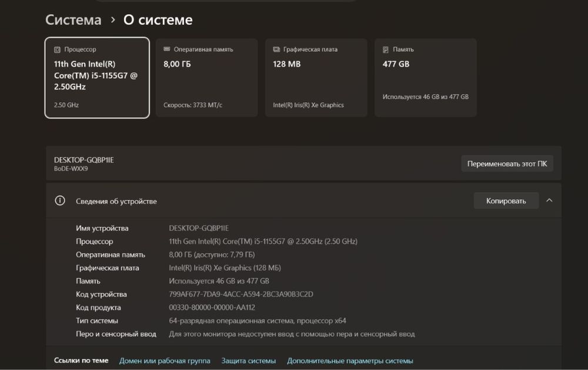Click 2.50 GHz text in processor card

pyautogui.click(x=66, y=105)
